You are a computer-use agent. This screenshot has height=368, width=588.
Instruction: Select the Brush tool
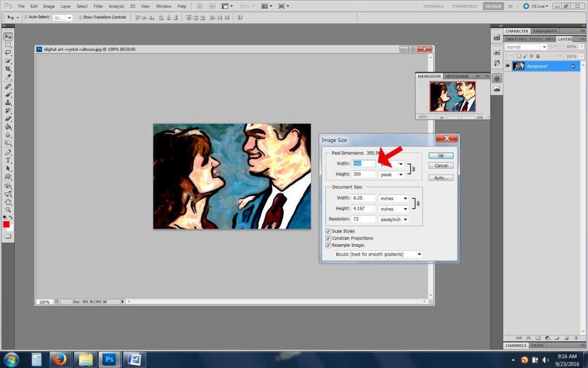(8, 94)
